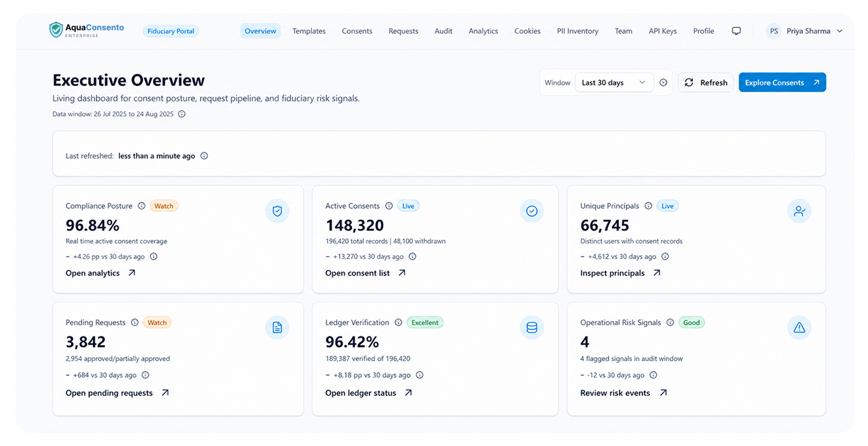Click the 66,745 unique principals value

point(605,226)
